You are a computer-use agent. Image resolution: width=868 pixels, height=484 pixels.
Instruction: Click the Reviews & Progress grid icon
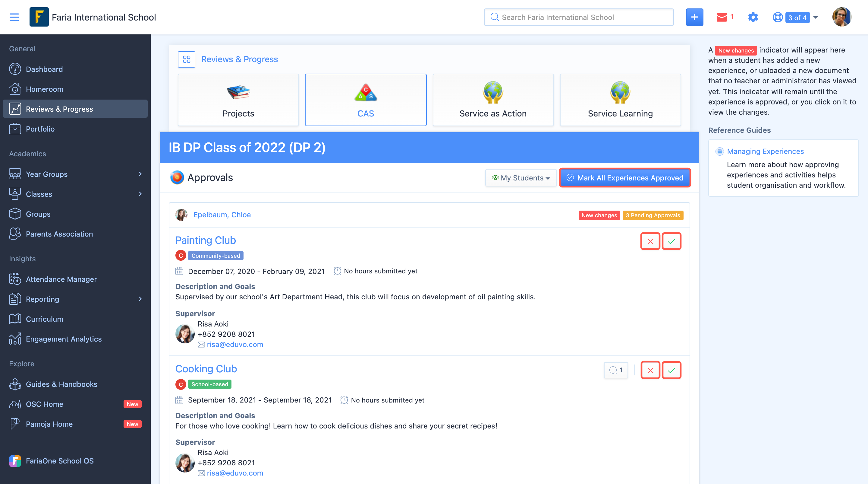187,59
